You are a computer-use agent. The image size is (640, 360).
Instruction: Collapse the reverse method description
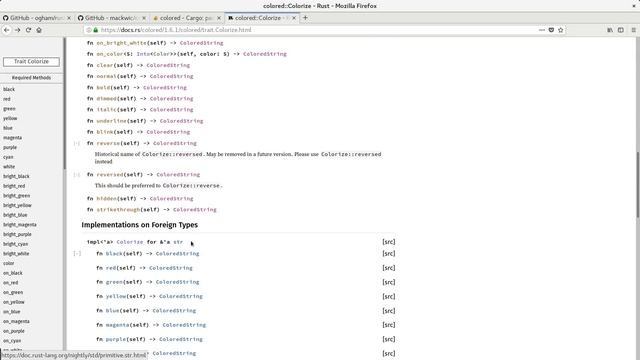pyautogui.click(x=77, y=143)
